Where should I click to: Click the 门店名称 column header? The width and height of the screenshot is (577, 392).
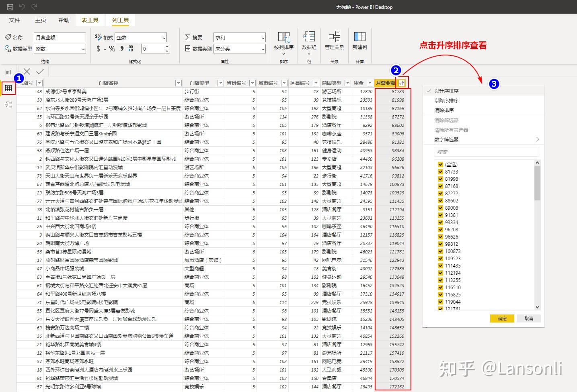coord(109,83)
